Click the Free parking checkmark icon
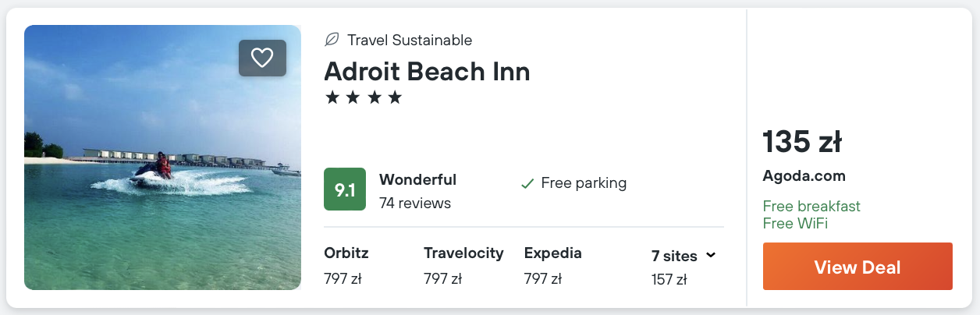Screen dimensions: 980x315 (527, 184)
